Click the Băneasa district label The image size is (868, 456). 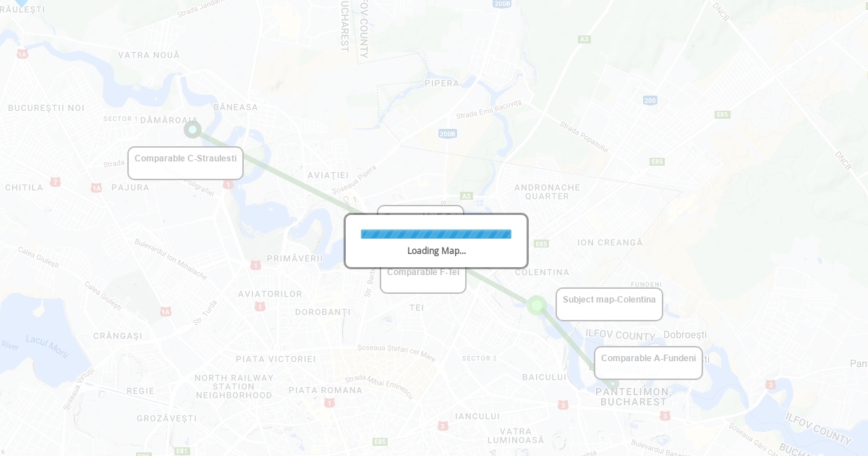[x=236, y=107]
